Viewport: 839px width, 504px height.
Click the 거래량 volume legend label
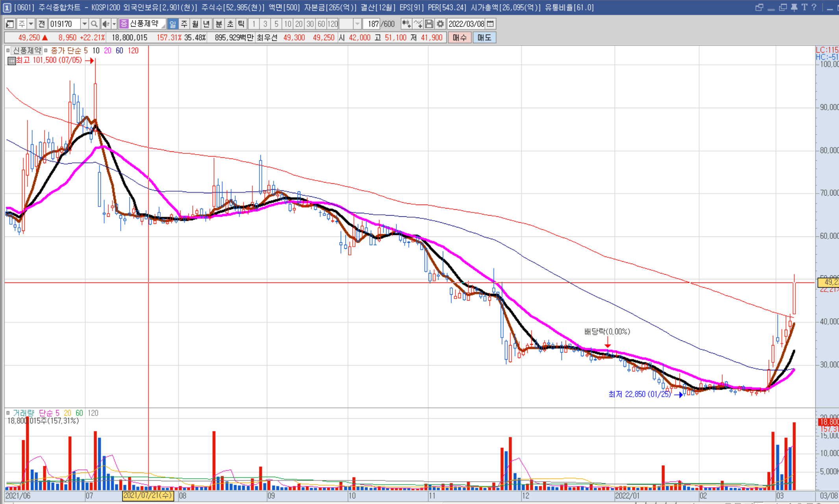[24, 413]
